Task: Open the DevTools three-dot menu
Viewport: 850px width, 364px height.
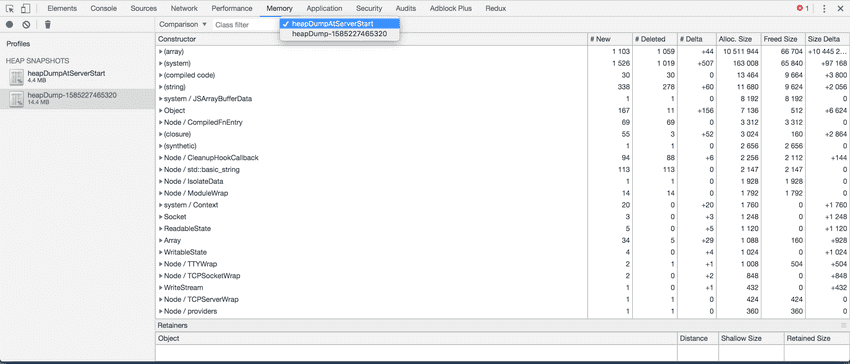Action: [x=824, y=9]
